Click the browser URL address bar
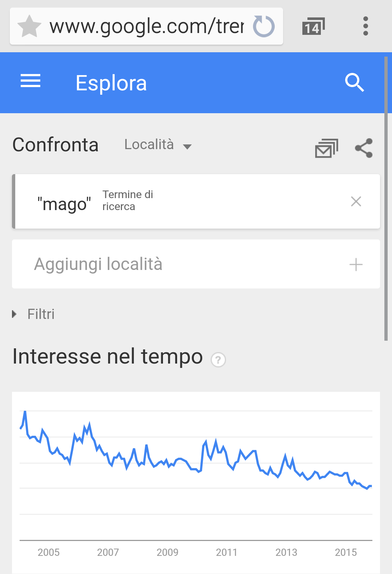 pyautogui.click(x=147, y=26)
